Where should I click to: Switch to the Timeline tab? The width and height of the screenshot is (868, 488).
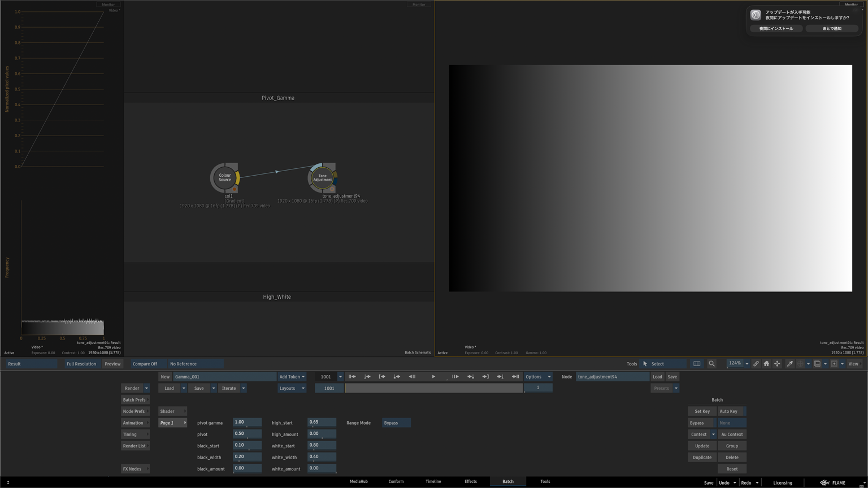(x=433, y=482)
